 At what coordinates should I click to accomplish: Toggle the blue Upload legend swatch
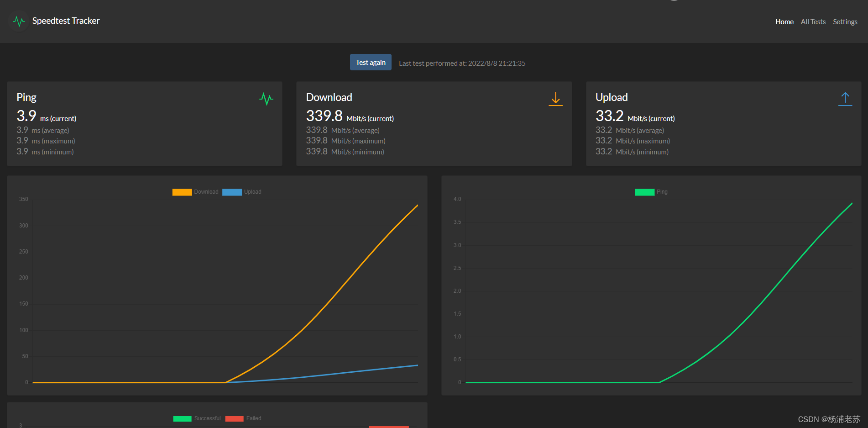pyautogui.click(x=232, y=192)
